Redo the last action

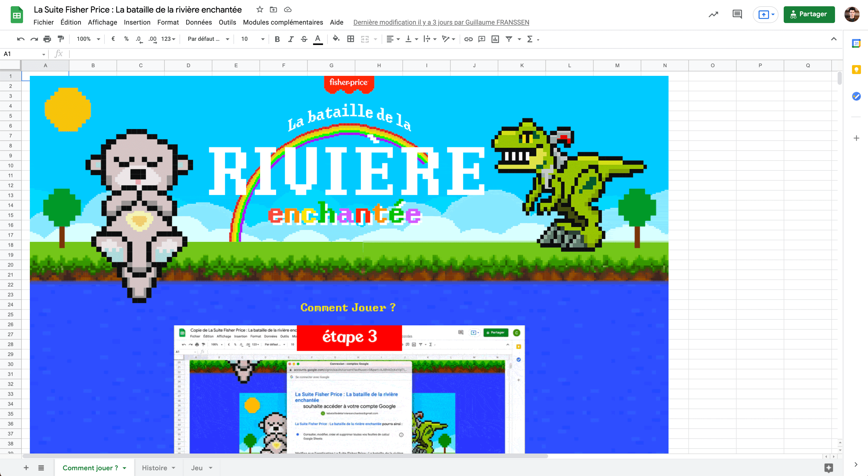[x=34, y=39]
